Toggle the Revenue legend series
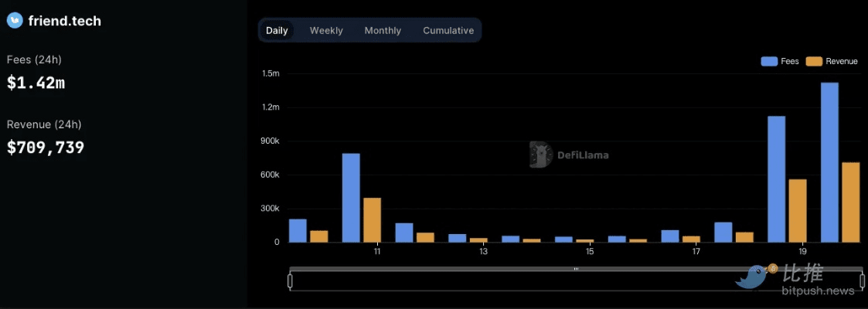Viewport: 868px width, 309px height. (x=832, y=61)
